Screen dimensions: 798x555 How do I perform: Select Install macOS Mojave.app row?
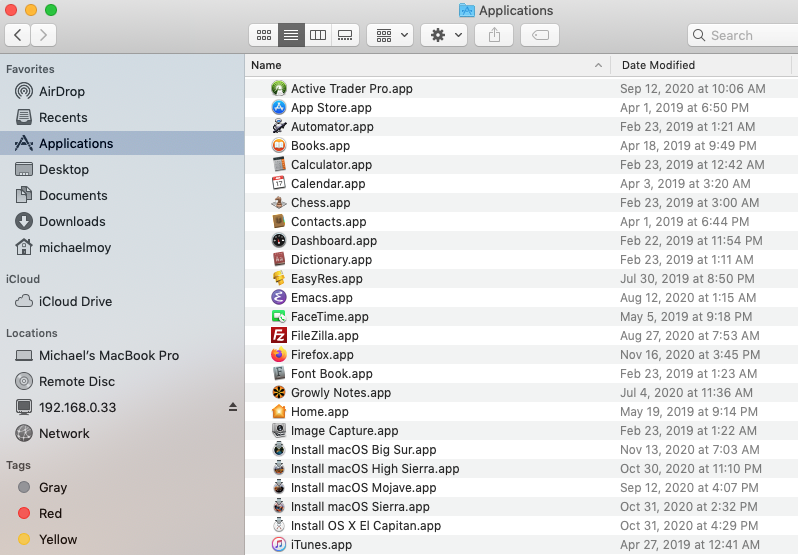pos(522,487)
